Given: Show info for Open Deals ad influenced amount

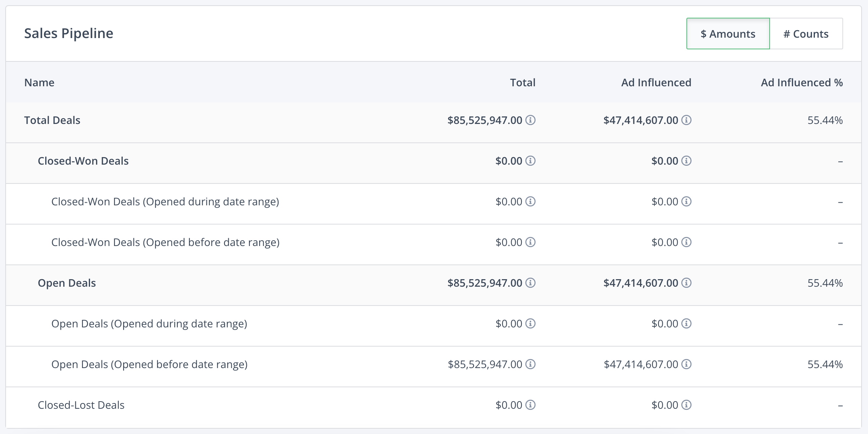Looking at the screenshot, I should point(686,283).
